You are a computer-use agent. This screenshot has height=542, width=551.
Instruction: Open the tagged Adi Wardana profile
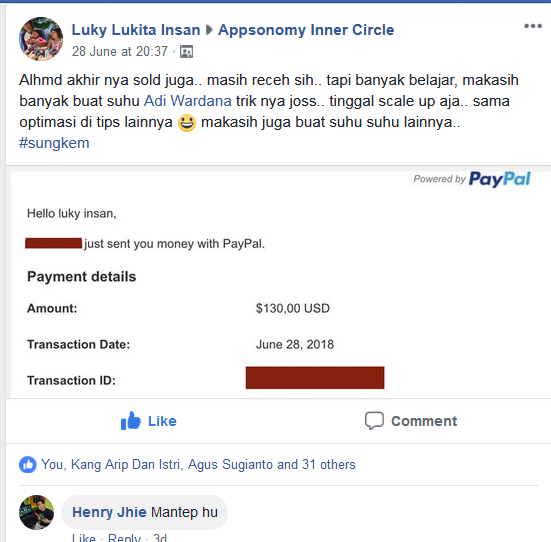[x=188, y=101]
